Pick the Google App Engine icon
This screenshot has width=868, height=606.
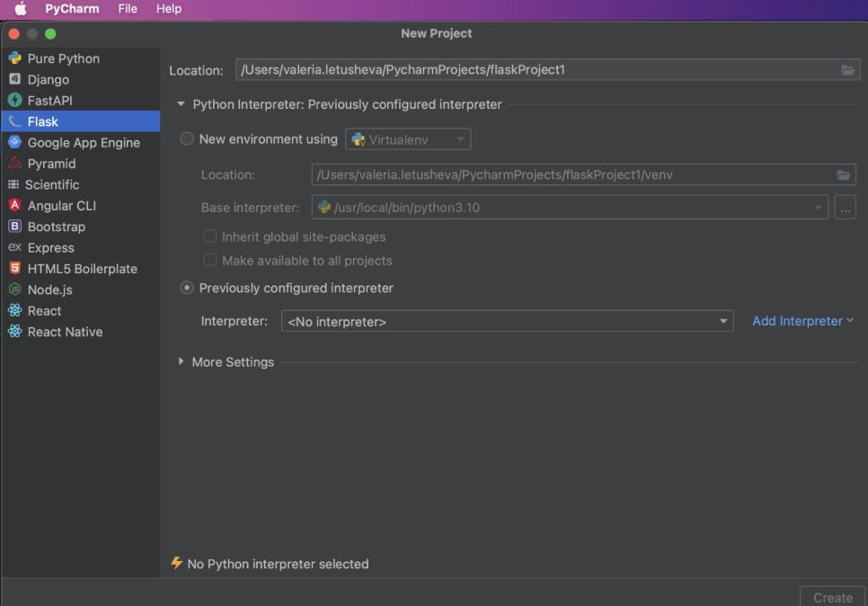pyautogui.click(x=14, y=142)
